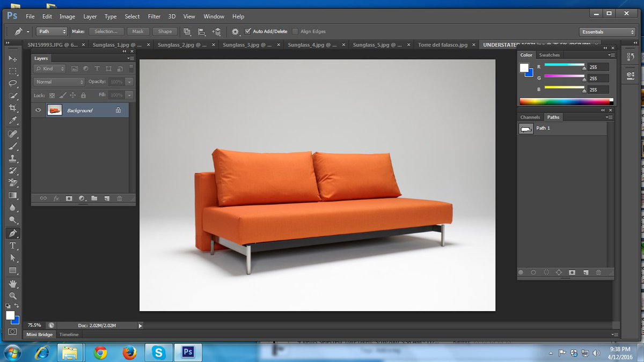644x362 pixels.
Task: Open the Fill slider dropdown arrow
Action: click(x=129, y=95)
